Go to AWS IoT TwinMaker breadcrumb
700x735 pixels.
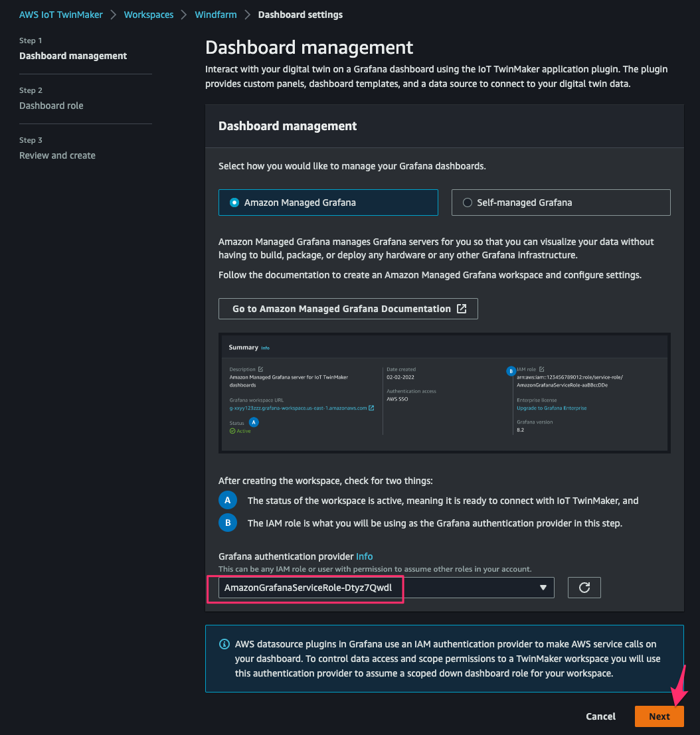click(61, 15)
